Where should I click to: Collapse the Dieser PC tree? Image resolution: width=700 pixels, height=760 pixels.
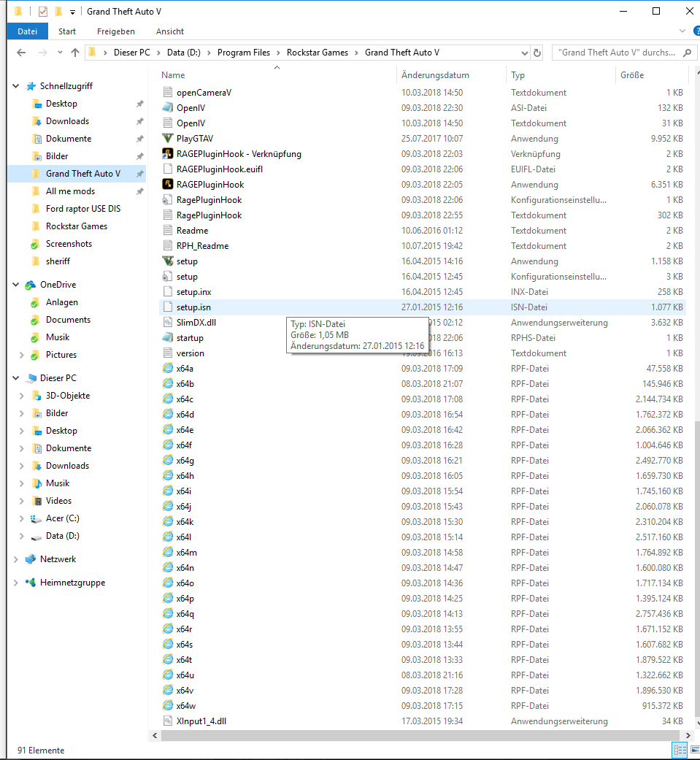[x=16, y=378]
